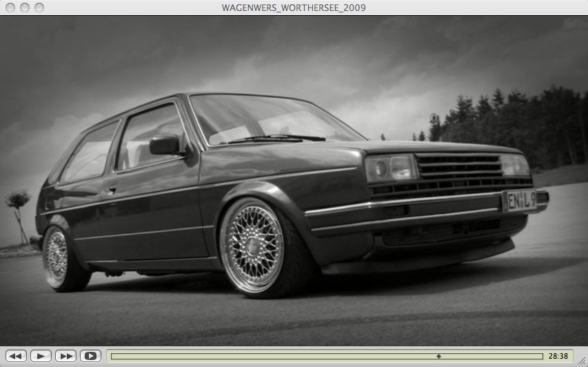Click the boxed play icon button

tap(90, 356)
